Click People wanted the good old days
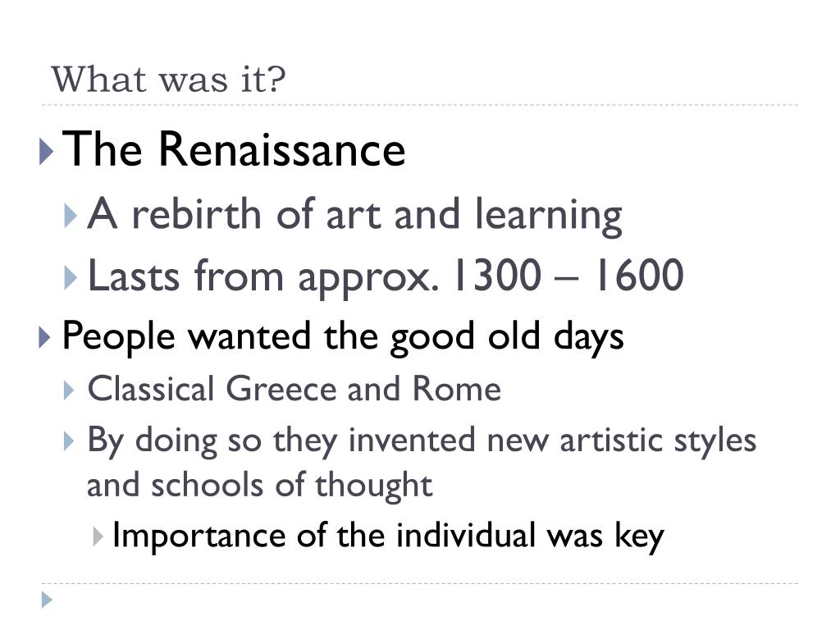Viewport: 840px width, 630px height. click(x=343, y=337)
